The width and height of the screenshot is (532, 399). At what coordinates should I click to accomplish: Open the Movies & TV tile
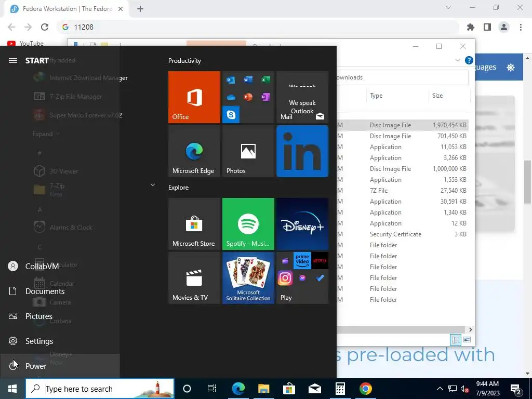pos(194,278)
